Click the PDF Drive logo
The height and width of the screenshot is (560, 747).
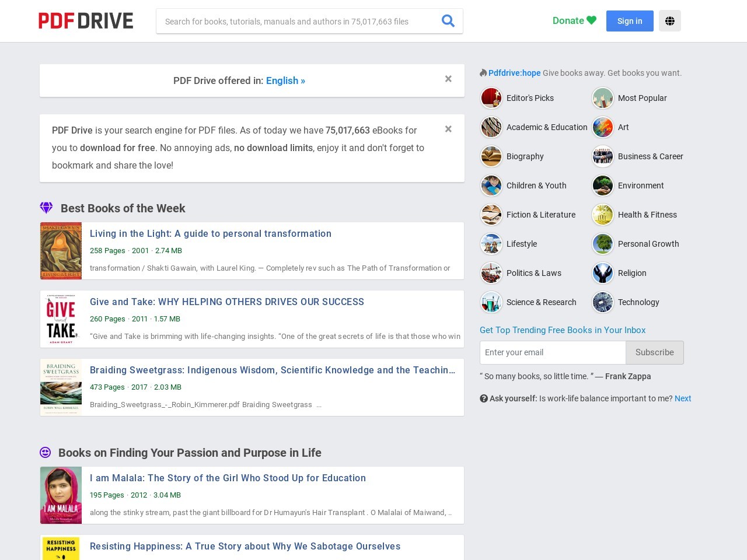[x=86, y=21]
